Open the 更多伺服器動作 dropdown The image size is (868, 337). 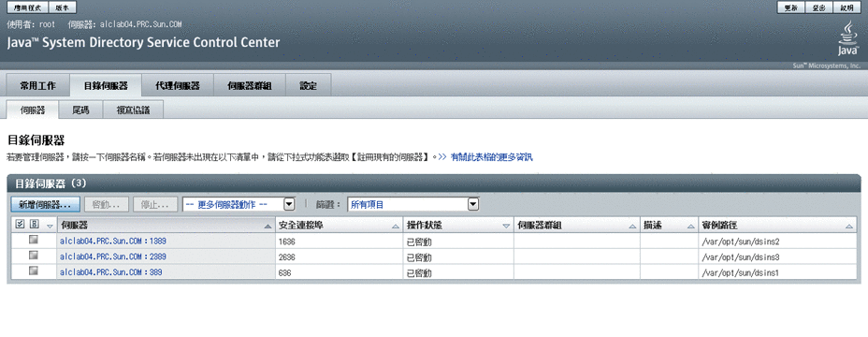tap(239, 204)
